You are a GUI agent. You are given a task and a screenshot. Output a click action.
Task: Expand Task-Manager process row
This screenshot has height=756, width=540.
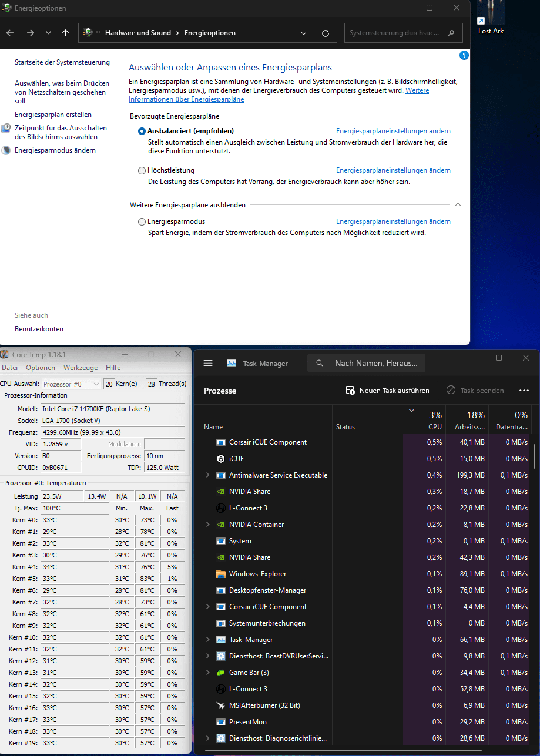click(207, 640)
